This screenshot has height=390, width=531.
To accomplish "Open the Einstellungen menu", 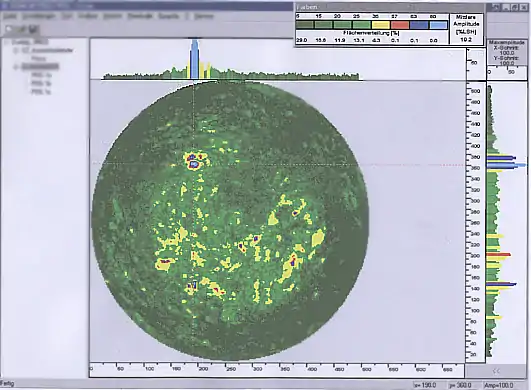I will pos(39,16).
